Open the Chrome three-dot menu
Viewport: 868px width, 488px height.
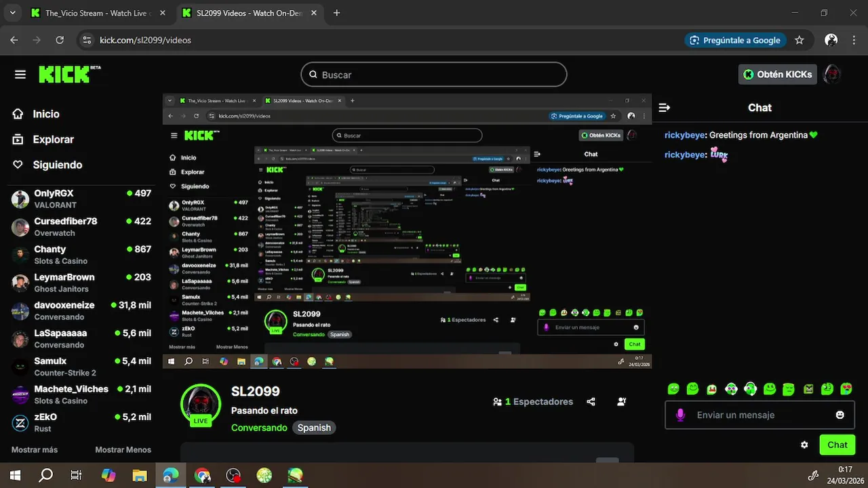click(854, 40)
